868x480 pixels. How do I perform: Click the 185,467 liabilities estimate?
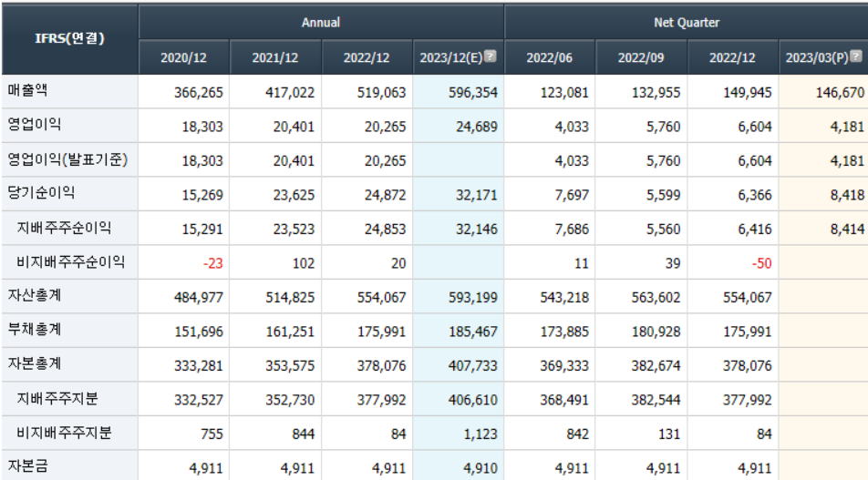[x=473, y=332]
